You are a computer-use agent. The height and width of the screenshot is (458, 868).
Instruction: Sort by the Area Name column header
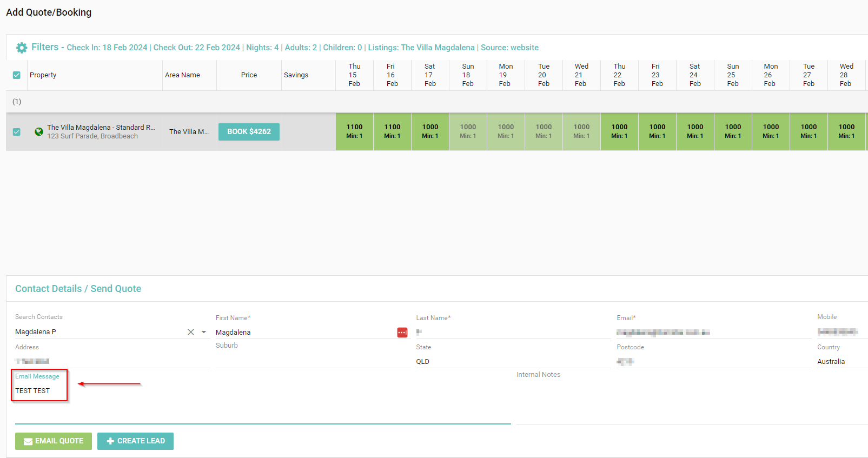click(x=182, y=75)
